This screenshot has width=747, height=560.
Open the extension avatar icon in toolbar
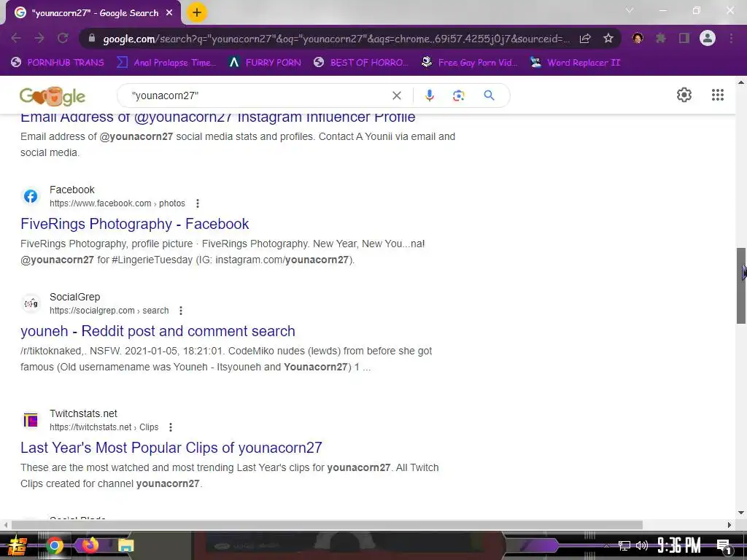pos(638,38)
